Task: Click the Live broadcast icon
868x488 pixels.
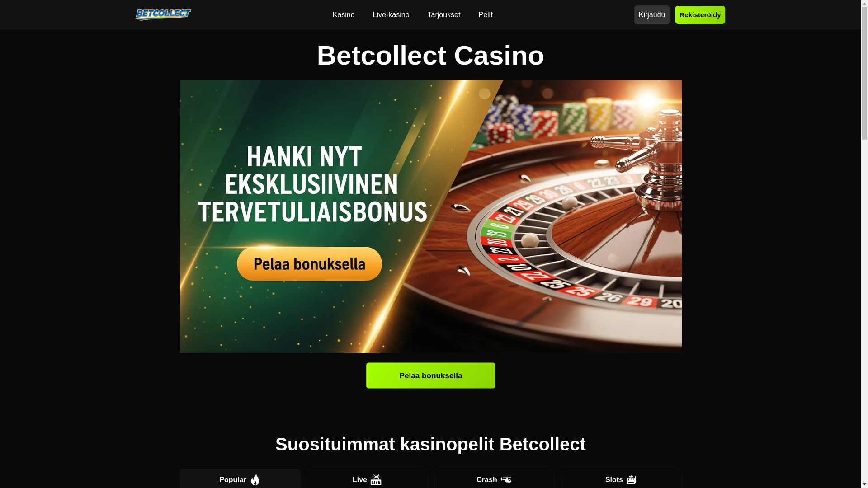Action: click(376, 479)
